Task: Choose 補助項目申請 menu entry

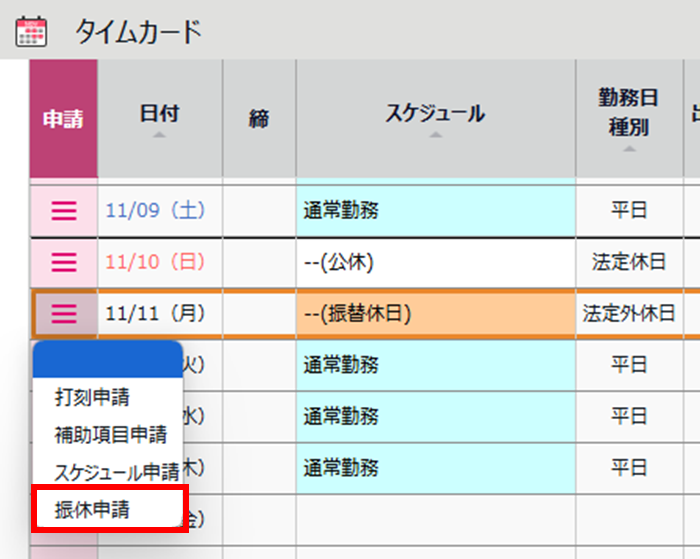Action: [x=110, y=434]
